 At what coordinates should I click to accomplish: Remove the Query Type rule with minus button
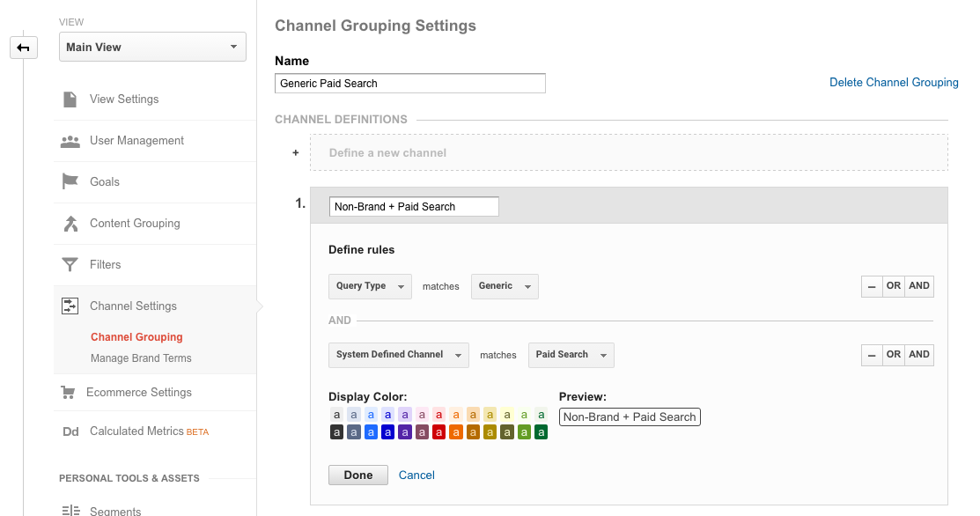[x=872, y=286]
